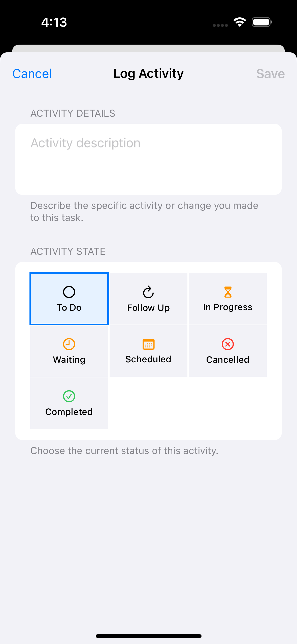This screenshot has height=644, width=297.
Task: Select the "Scheduled" state label
Action: click(x=148, y=359)
